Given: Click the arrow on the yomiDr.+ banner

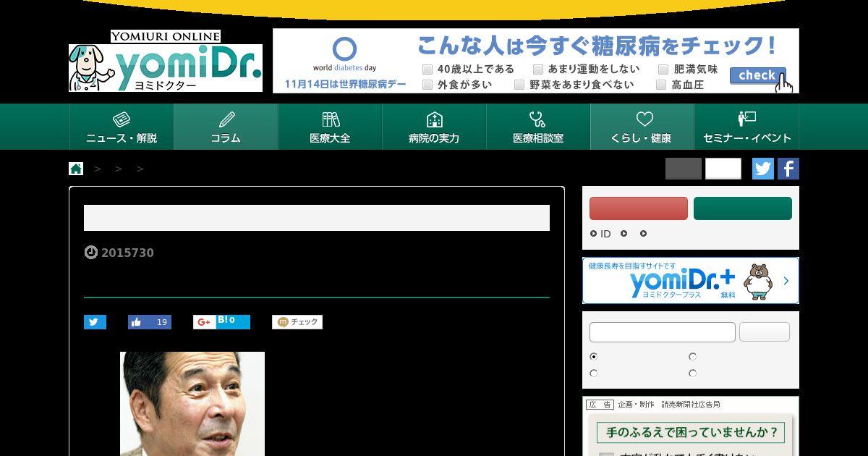Looking at the screenshot, I should 786,281.
